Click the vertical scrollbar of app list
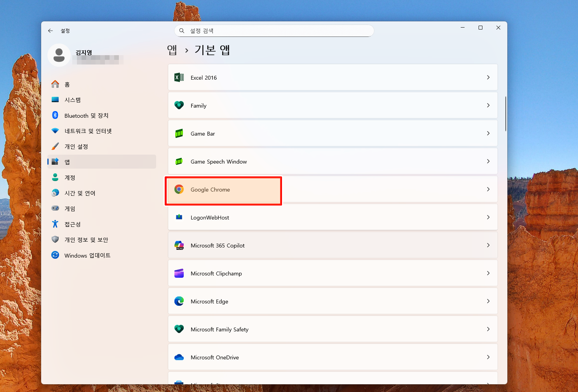Viewport: 578px width, 392px height. point(505,114)
